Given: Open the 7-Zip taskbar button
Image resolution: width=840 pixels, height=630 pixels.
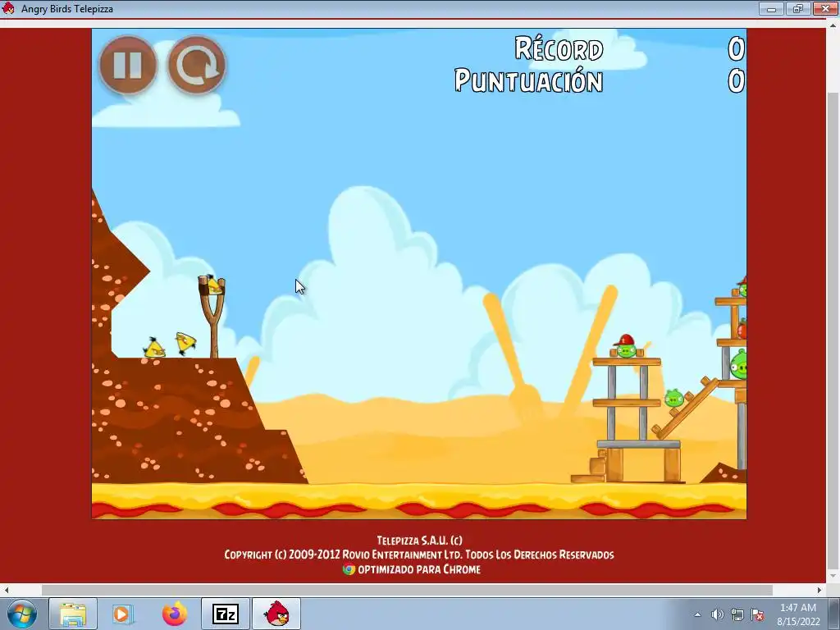Looking at the screenshot, I should coord(225,614).
